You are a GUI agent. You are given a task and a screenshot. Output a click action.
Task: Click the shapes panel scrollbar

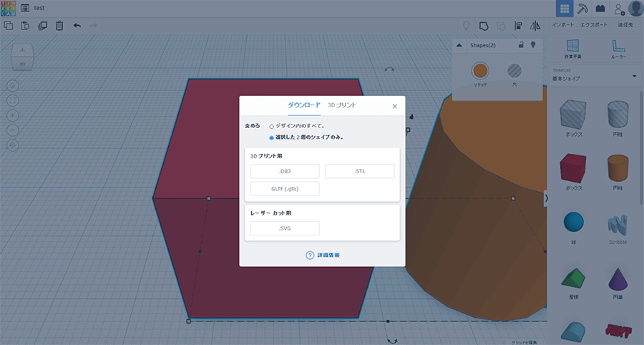tap(641, 148)
